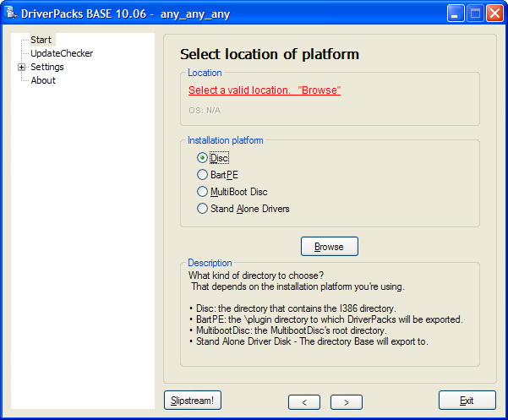Select MultiBoot Disc platform option

[202, 192]
